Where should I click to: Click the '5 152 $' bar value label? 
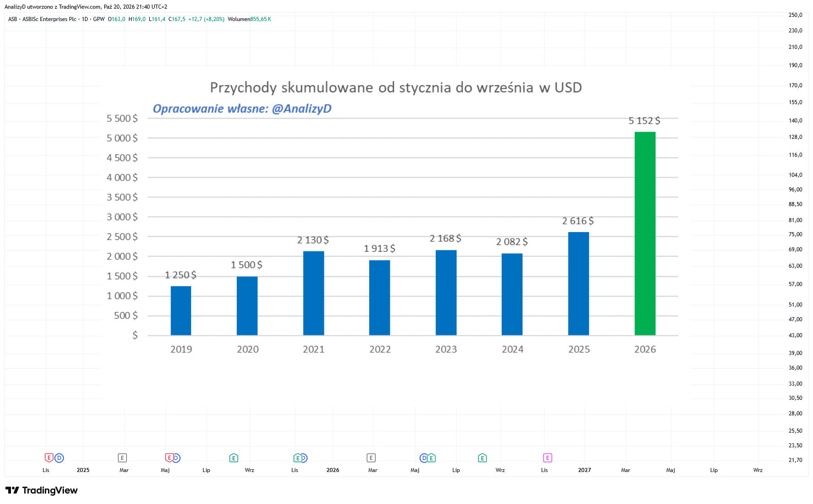[644, 121]
